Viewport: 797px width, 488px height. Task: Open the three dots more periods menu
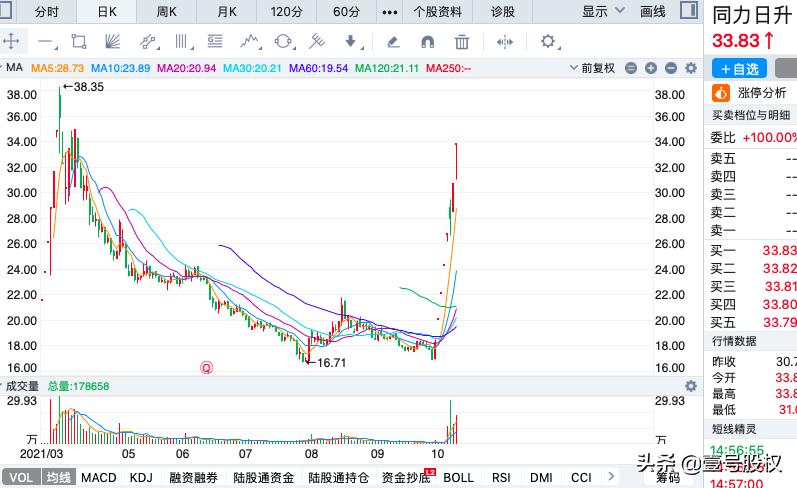coord(390,12)
